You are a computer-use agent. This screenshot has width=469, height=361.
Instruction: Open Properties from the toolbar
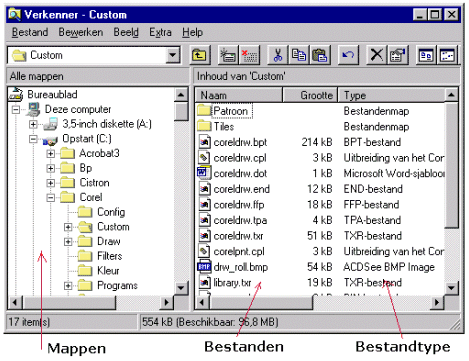(x=397, y=55)
